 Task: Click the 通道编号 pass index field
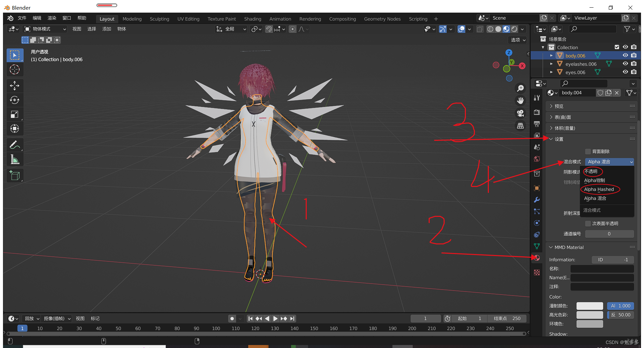pos(609,234)
